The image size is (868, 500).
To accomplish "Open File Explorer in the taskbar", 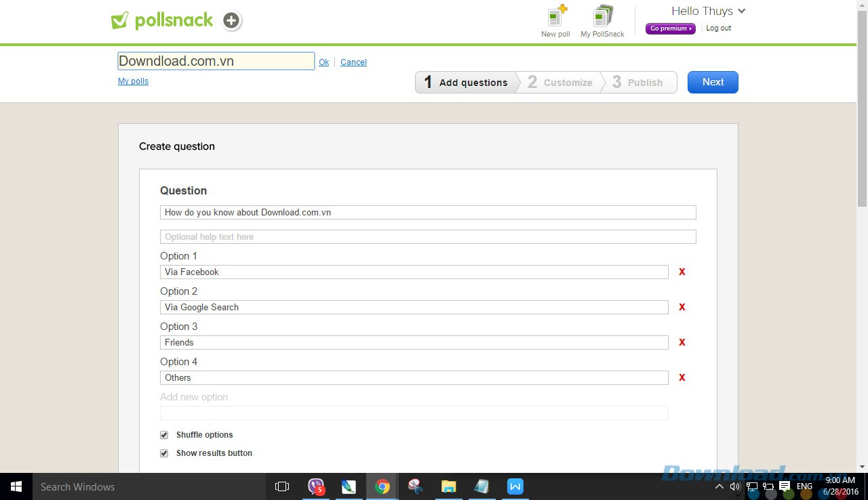I will click(448, 486).
